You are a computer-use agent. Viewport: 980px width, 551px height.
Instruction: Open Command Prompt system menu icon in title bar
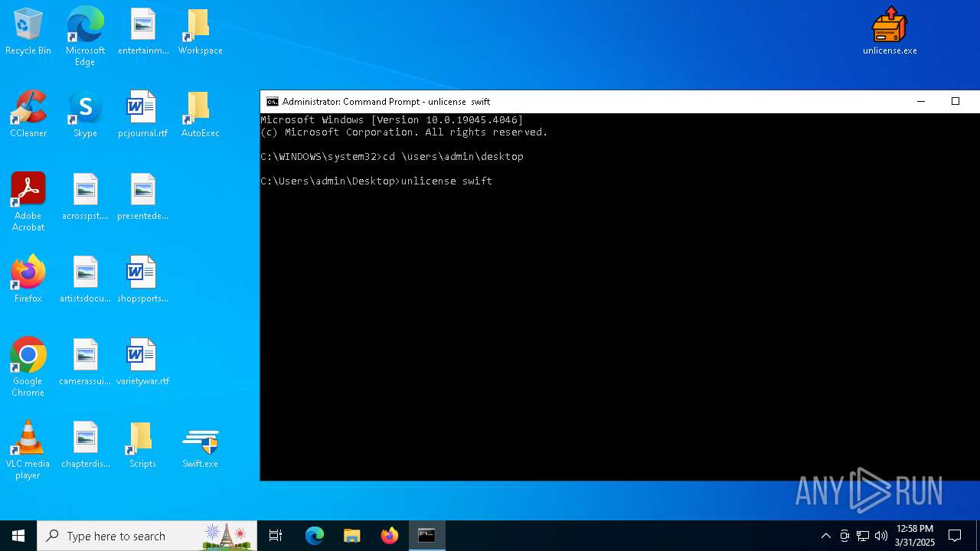[272, 101]
